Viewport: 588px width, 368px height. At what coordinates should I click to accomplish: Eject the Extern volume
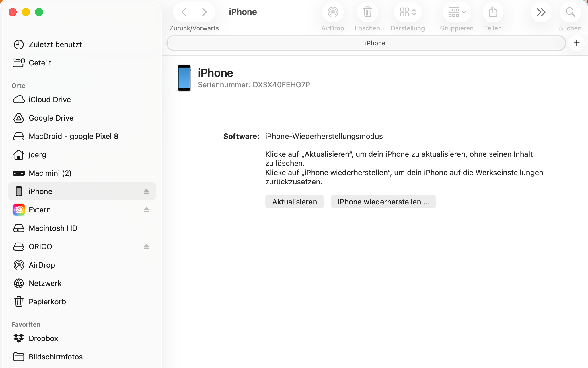point(146,210)
